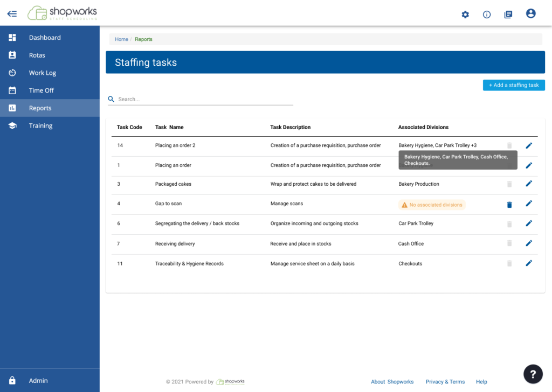This screenshot has height=392, width=552.
Task: Click into the Search input field
Action: (x=205, y=99)
